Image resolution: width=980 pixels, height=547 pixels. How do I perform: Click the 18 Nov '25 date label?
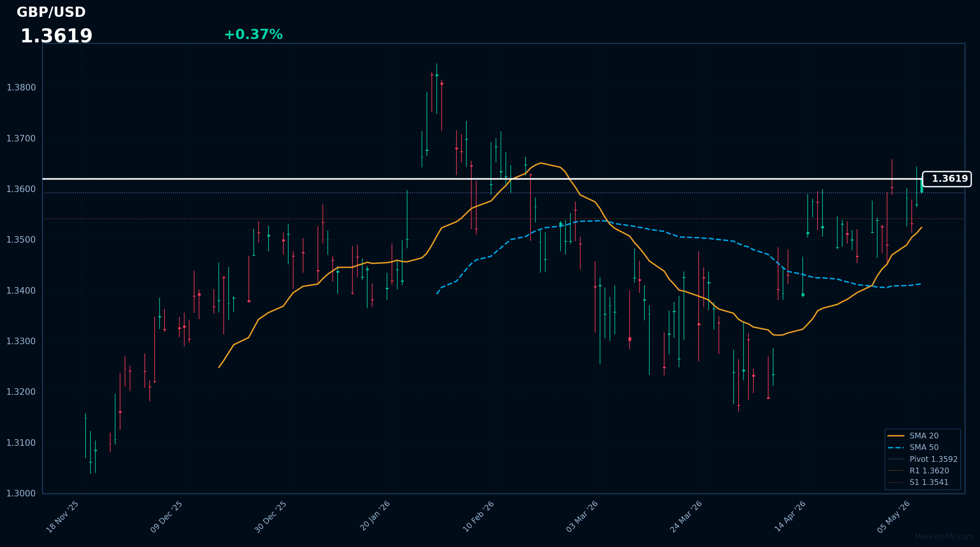pyautogui.click(x=63, y=517)
